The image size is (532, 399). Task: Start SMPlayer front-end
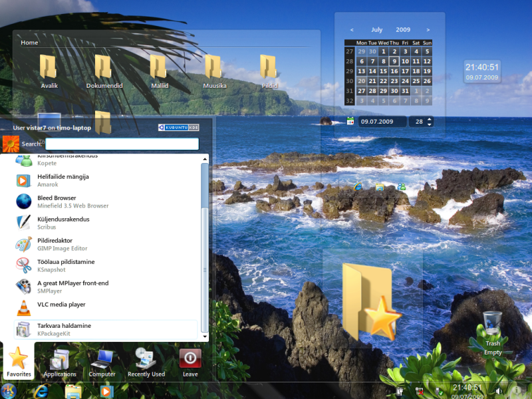coord(105,287)
